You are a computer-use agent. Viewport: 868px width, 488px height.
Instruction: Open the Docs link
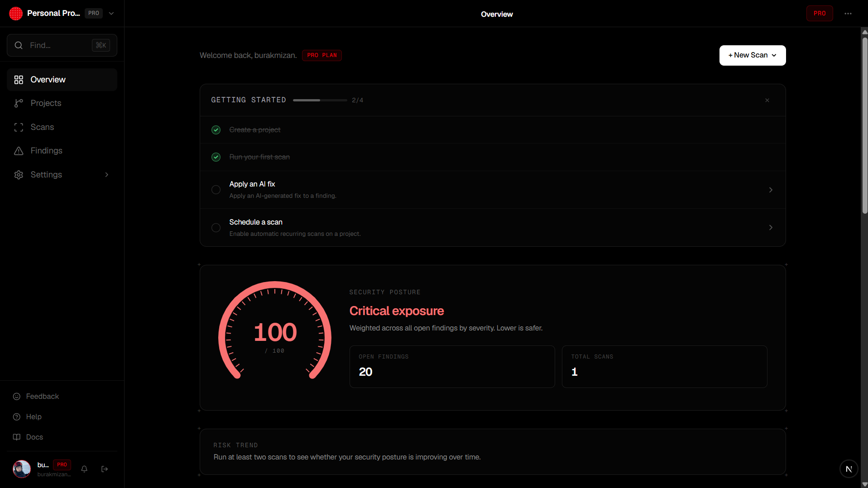[35, 437]
